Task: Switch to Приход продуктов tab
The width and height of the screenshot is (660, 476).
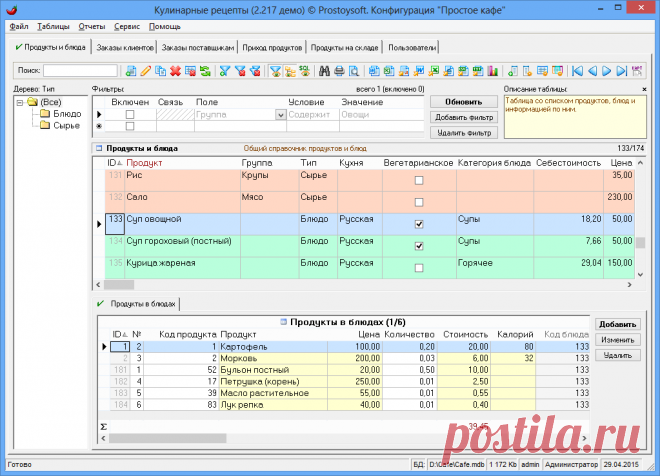Action: pos(272,48)
